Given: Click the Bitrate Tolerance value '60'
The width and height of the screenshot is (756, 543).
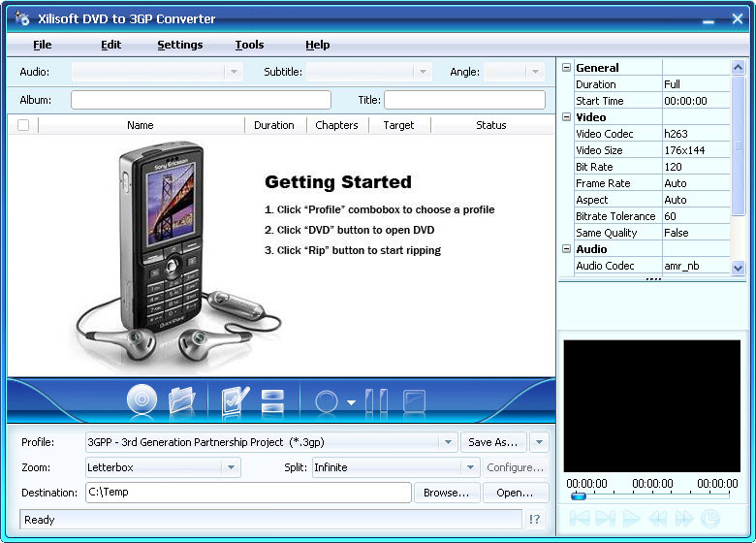Looking at the screenshot, I should [x=670, y=216].
